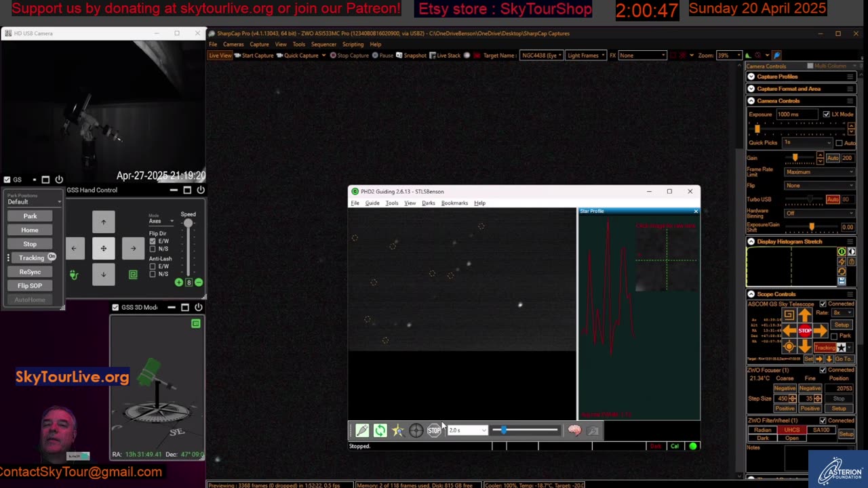Toggle Park checkbox in Scope Controls
This screenshot has width=868, height=488.
pos(834,336)
